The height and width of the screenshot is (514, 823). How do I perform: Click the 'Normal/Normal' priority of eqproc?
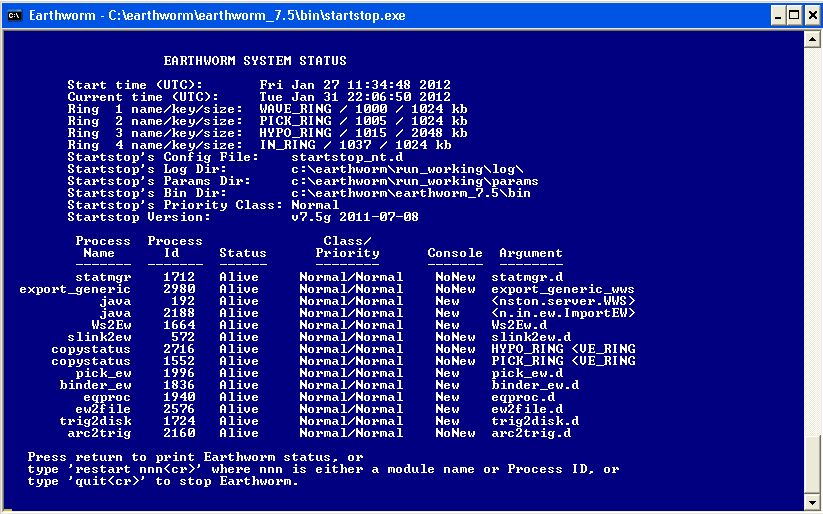tap(351, 398)
